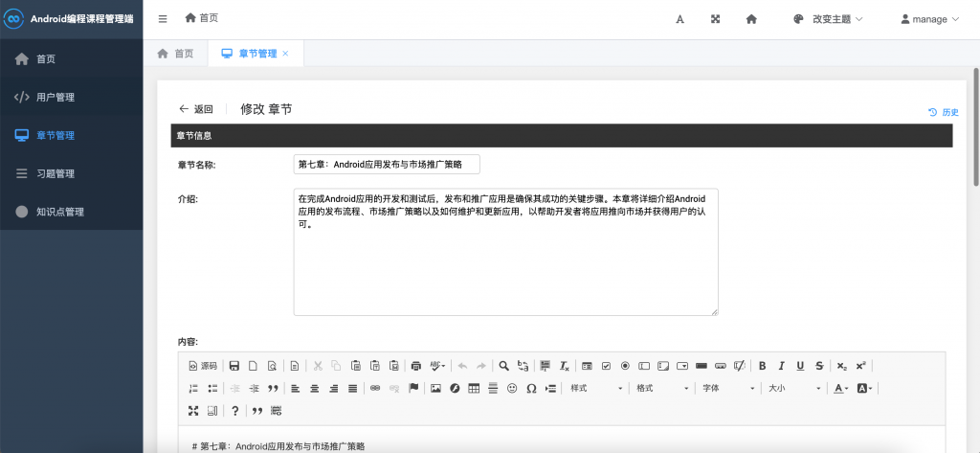Toggle italic formatting in editor

pos(781,366)
